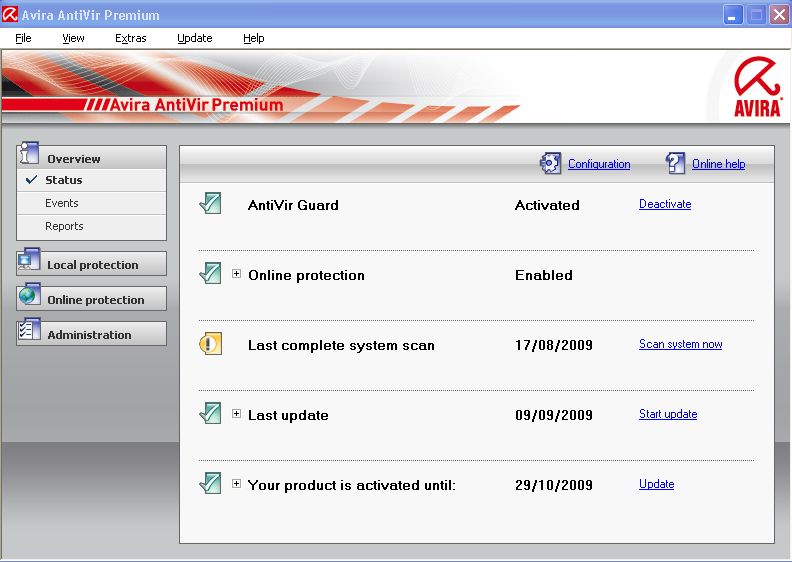Viewport: 792px width, 562px height.
Task: Open the Help menu
Action: [x=254, y=38]
